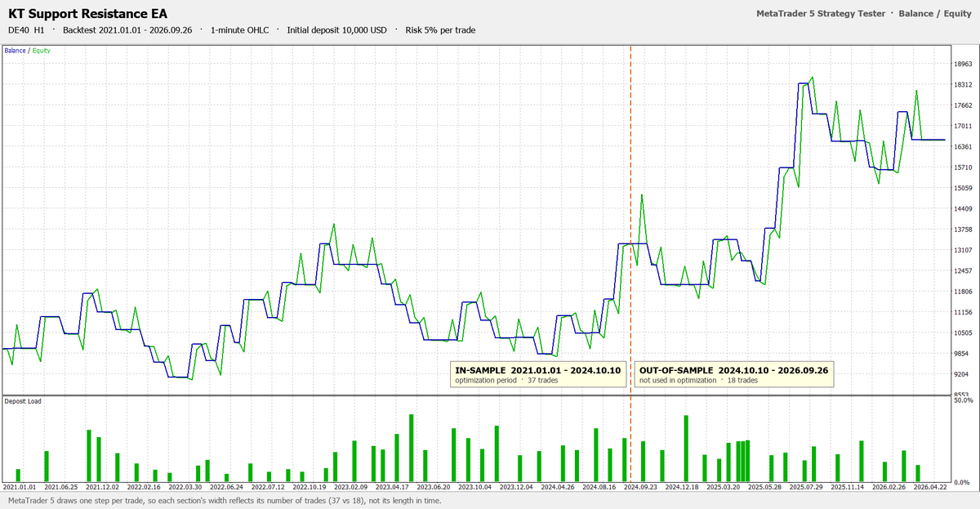Click the x-axis date label 2023.04.17
This screenshot has width=980, height=509.
click(392, 487)
